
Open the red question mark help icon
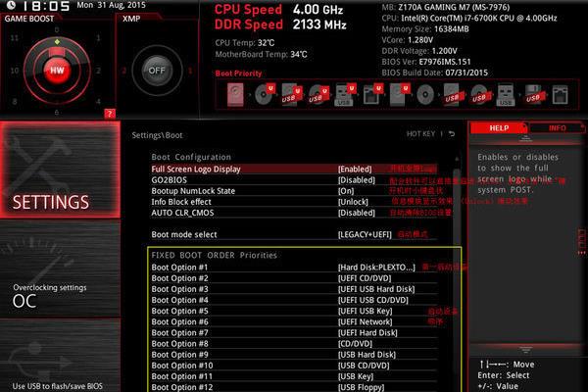point(110,114)
